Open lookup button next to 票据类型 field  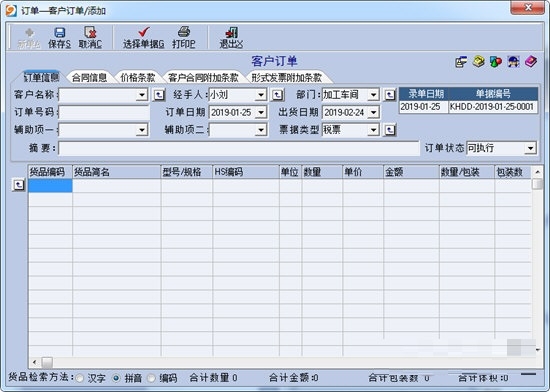[389, 130]
